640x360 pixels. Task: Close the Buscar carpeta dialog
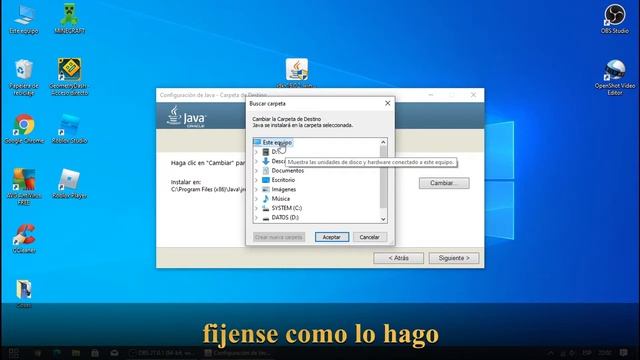pos(388,103)
